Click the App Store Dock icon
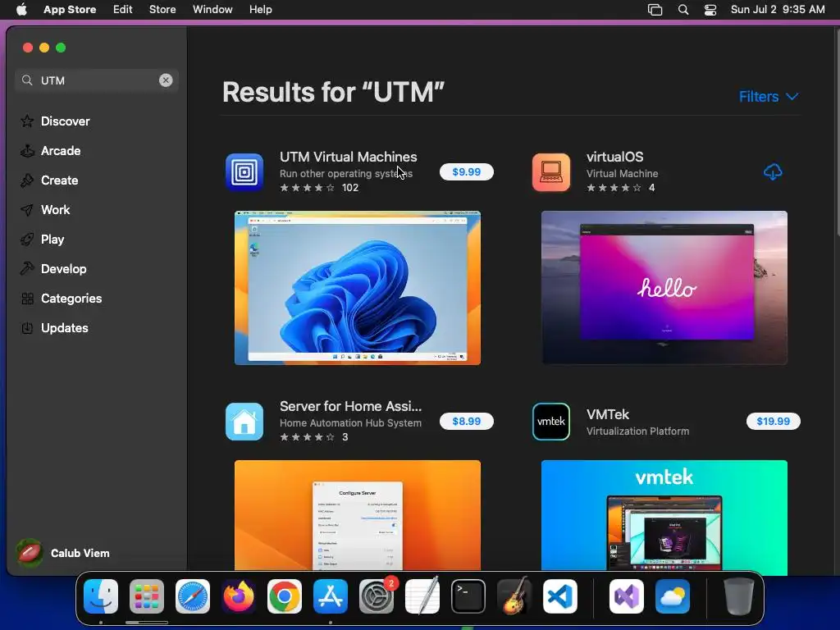Image resolution: width=840 pixels, height=630 pixels. coord(331,596)
